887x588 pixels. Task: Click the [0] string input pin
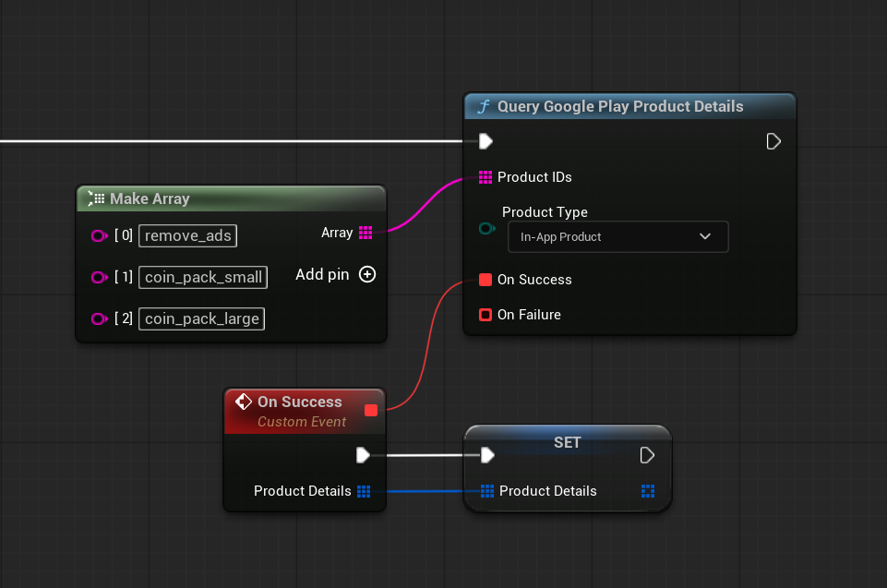tap(100, 235)
